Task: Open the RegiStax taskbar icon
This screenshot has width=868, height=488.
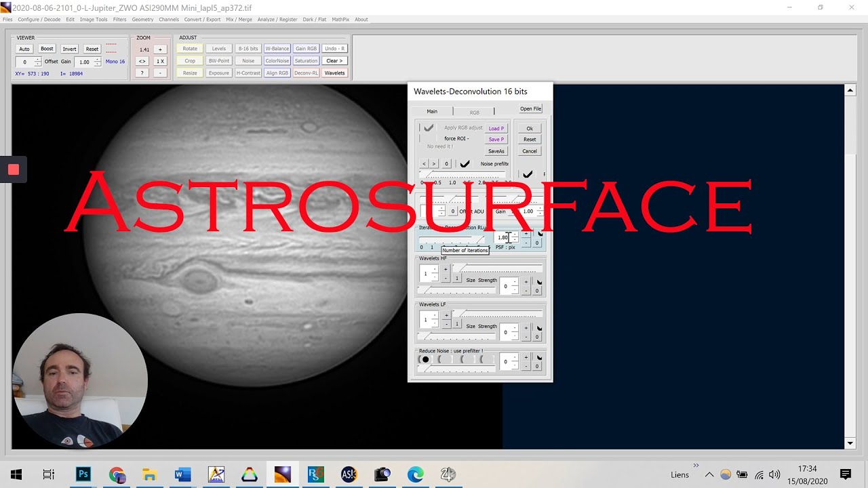Action: [316, 474]
